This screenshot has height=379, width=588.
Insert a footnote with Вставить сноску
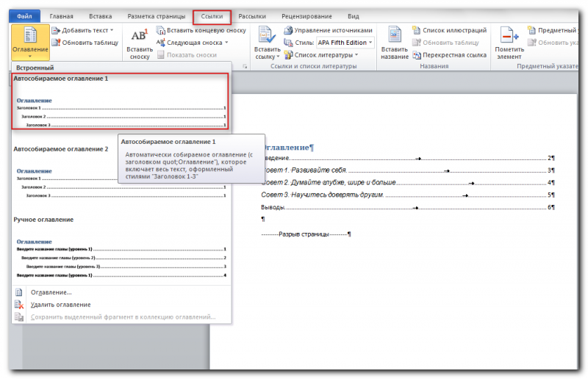point(140,44)
